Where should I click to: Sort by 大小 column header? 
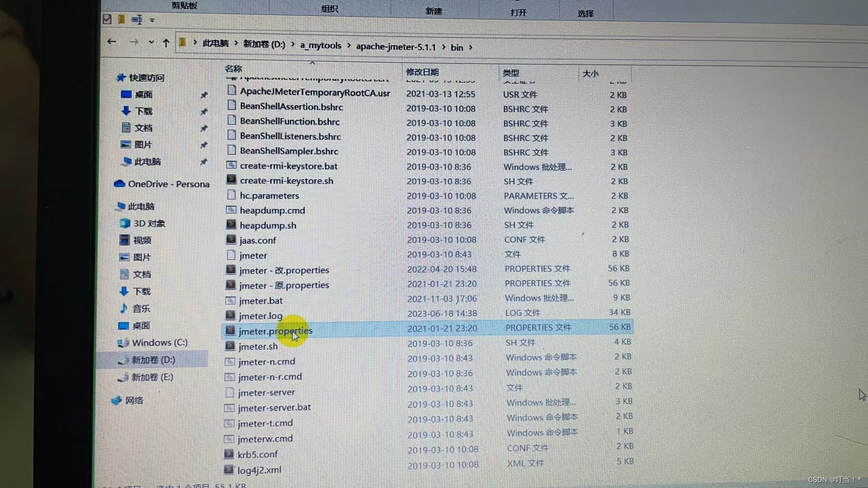pyautogui.click(x=590, y=73)
